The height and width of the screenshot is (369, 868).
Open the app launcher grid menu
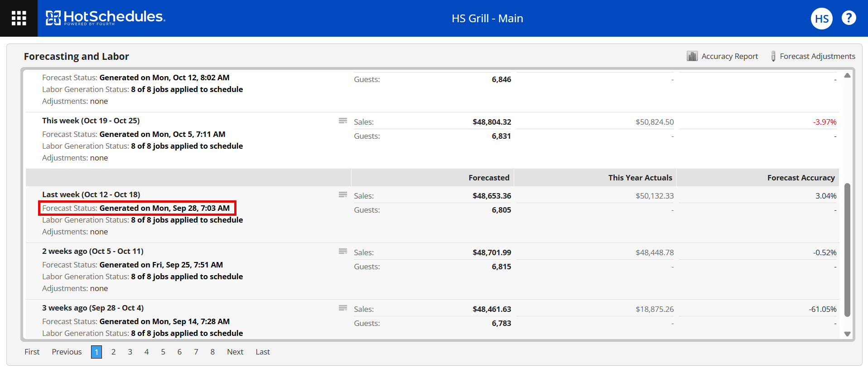click(x=19, y=18)
